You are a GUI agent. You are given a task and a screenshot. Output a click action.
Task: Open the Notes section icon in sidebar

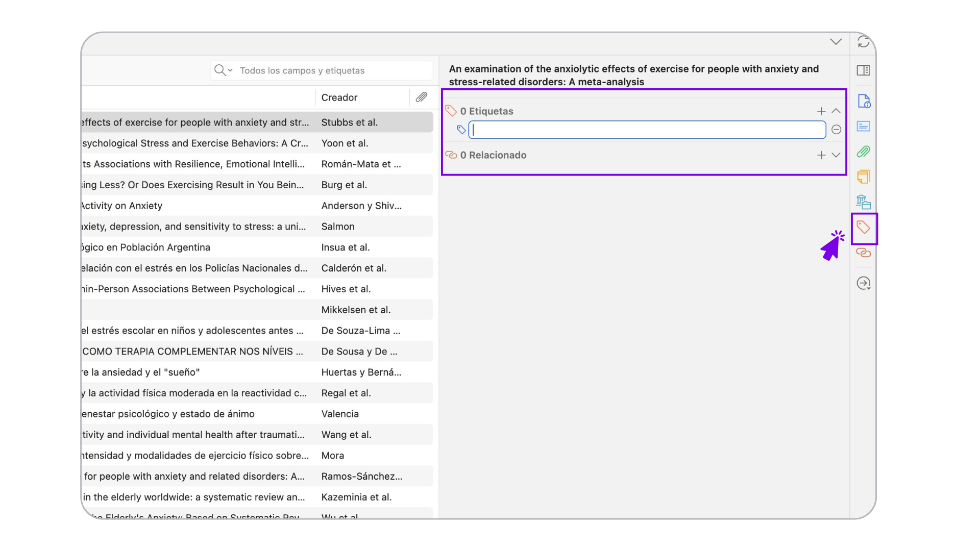tap(863, 177)
